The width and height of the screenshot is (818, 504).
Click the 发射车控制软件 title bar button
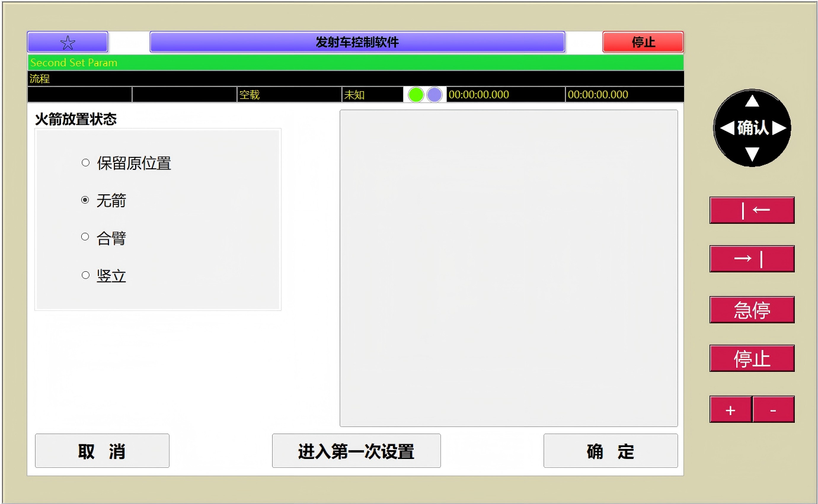[x=357, y=42]
